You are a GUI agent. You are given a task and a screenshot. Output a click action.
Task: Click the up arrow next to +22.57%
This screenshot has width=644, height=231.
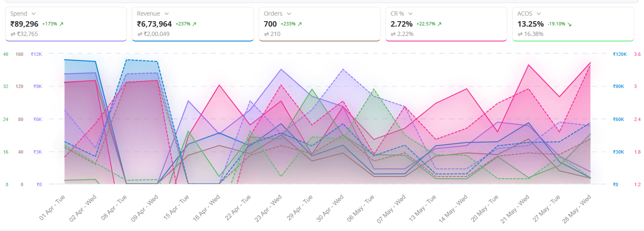tap(439, 25)
